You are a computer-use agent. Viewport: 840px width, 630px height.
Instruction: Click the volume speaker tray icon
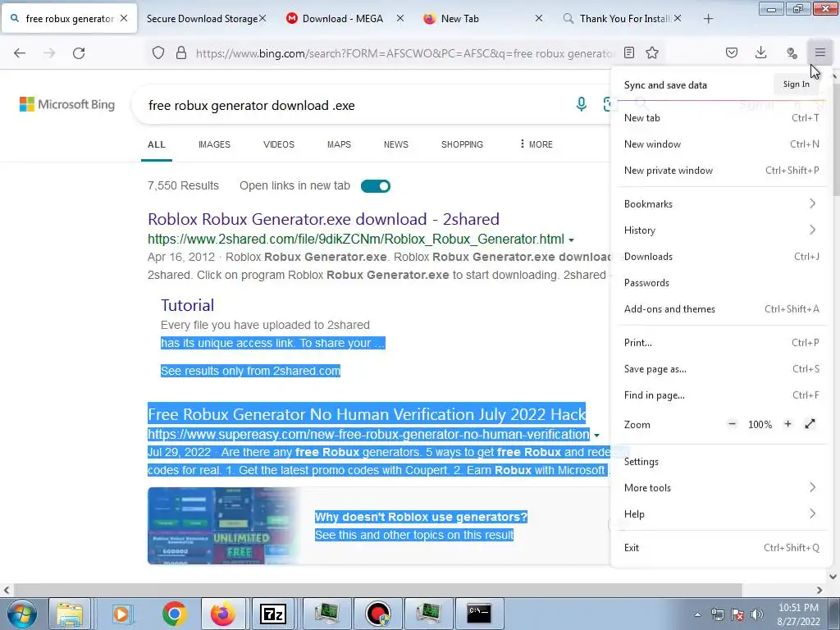pos(756,614)
